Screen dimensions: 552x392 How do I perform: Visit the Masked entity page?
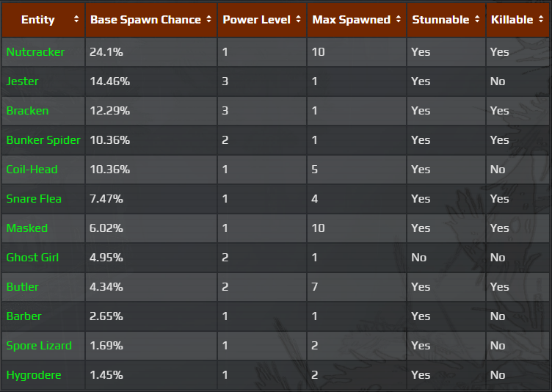coord(27,228)
